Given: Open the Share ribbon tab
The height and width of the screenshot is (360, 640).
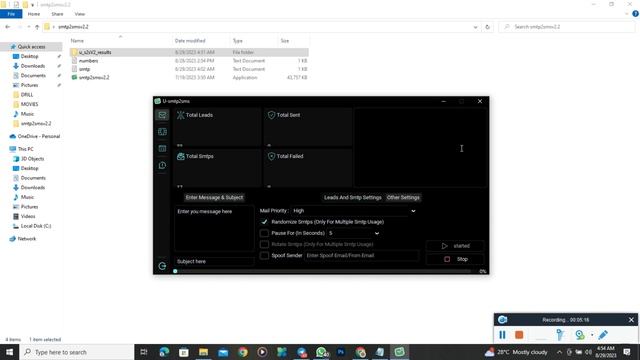Looking at the screenshot, I should [x=57, y=14].
